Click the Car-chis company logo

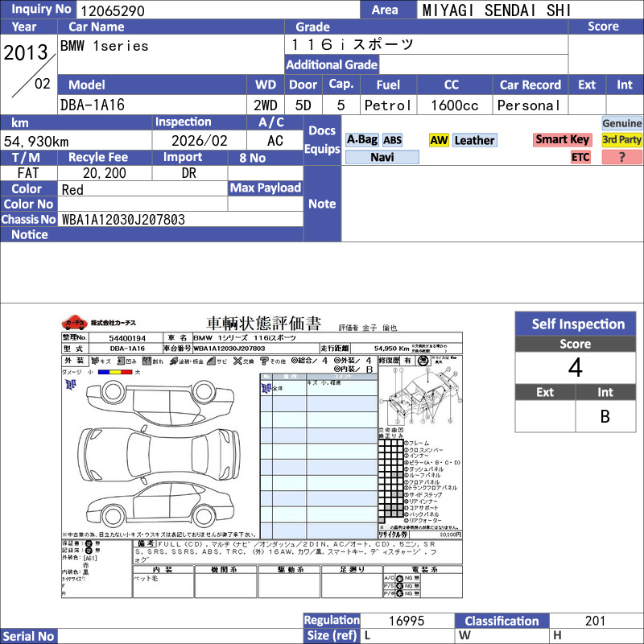tap(74, 323)
